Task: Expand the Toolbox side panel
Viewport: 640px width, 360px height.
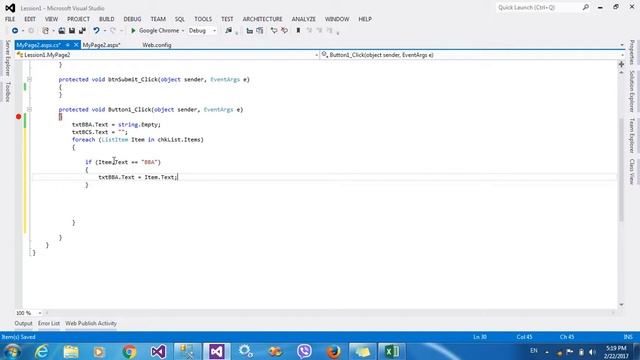Action: tap(7, 92)
